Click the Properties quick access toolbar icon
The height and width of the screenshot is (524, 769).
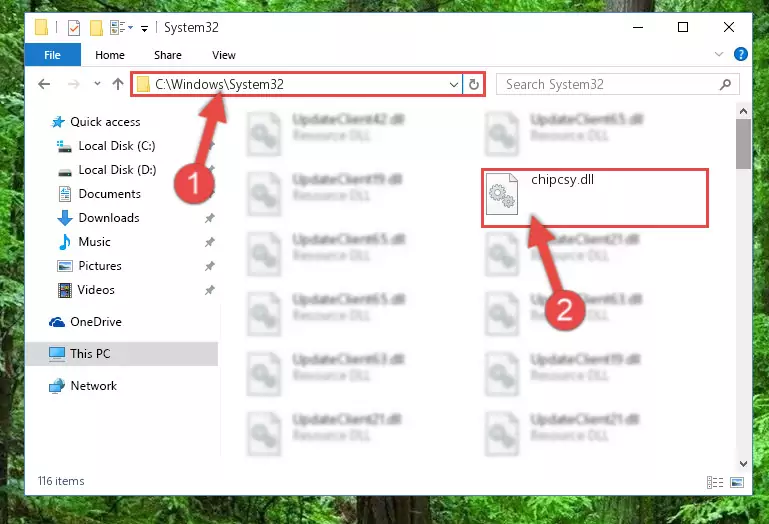(74, 27)
